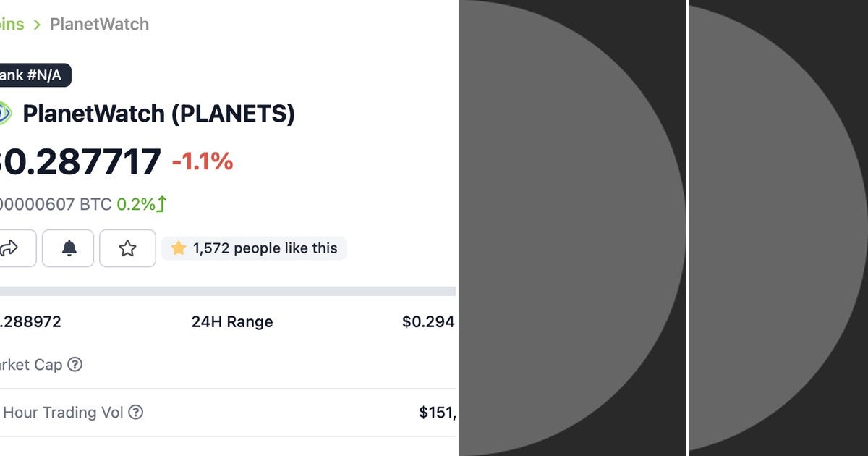Open the bell price alert button
The image size is (868, 456).
[x=69, y=248]
